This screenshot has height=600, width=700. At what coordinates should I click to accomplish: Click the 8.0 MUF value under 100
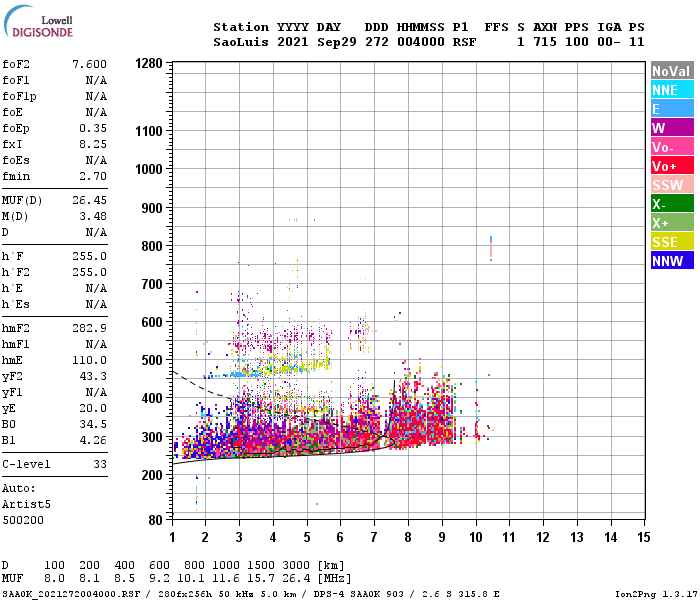coord(54,579)
